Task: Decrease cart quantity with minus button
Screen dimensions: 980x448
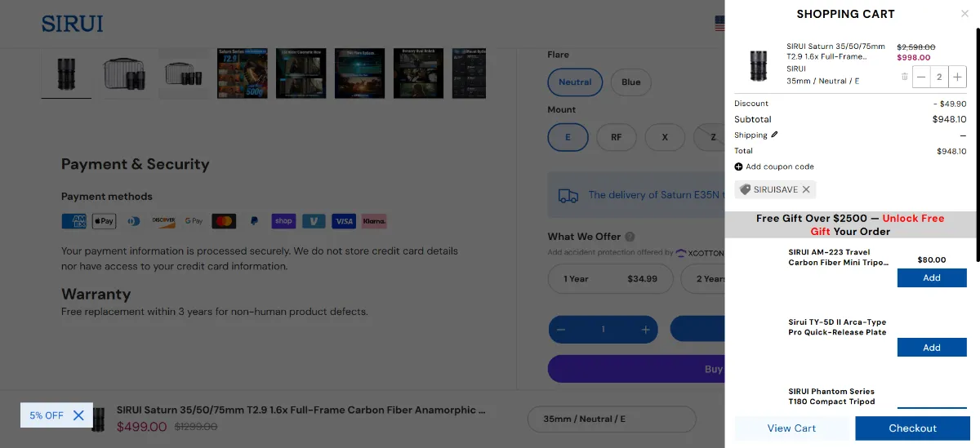Action: point(921,78)
